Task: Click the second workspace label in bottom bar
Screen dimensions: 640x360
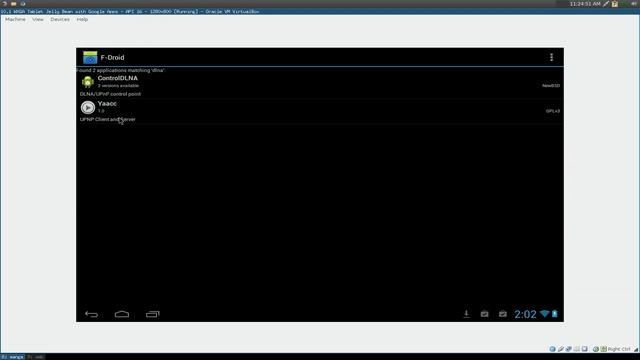Action: tap(36, 357)
